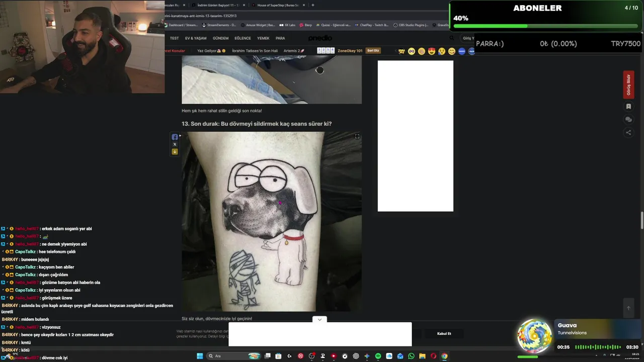The height and width of the screenshot is (362, 644).
Task: Open the 'ZoneOkey 101' link
Action: point(350,51)
